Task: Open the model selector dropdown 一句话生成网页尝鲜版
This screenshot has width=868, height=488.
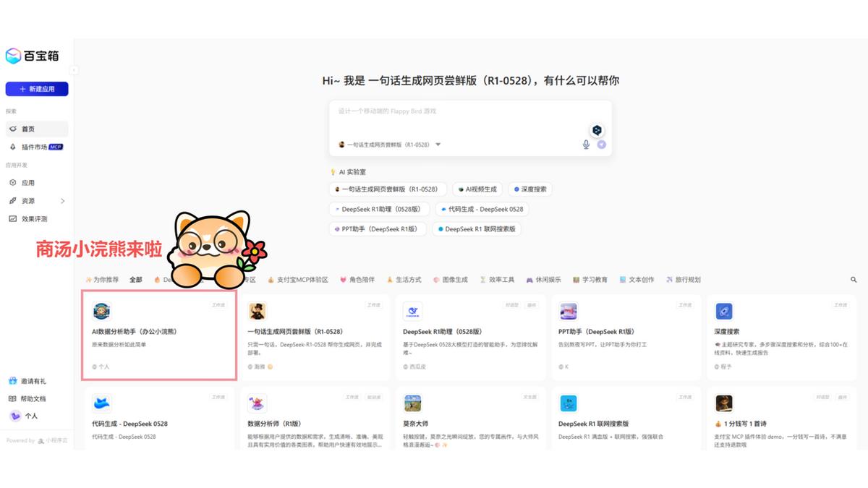Action: coord(391,145)
